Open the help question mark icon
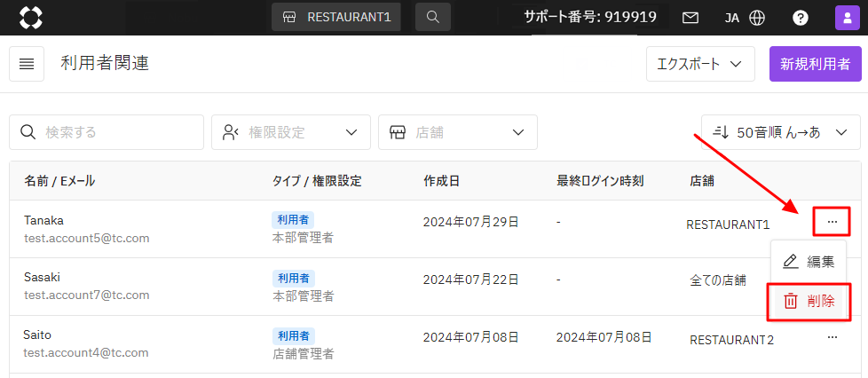The height and width of the screenshot is (378, 868). [x=800, y=17]
